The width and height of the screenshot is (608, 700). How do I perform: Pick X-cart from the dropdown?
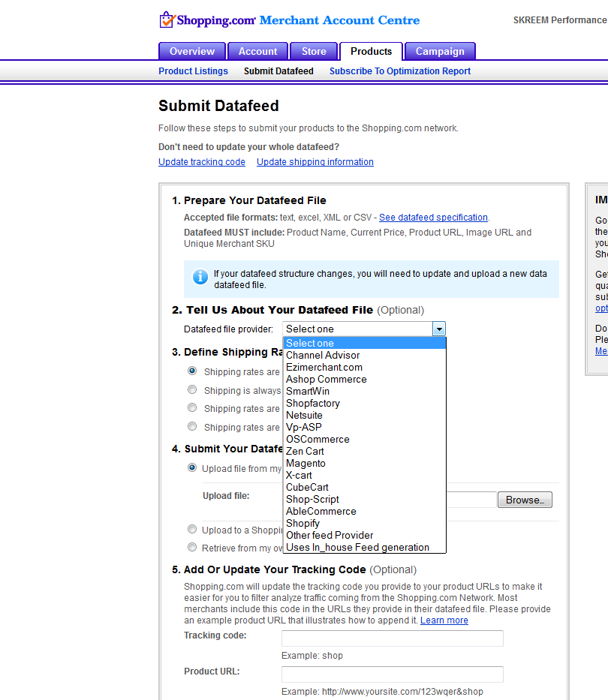tap(365, 476)
